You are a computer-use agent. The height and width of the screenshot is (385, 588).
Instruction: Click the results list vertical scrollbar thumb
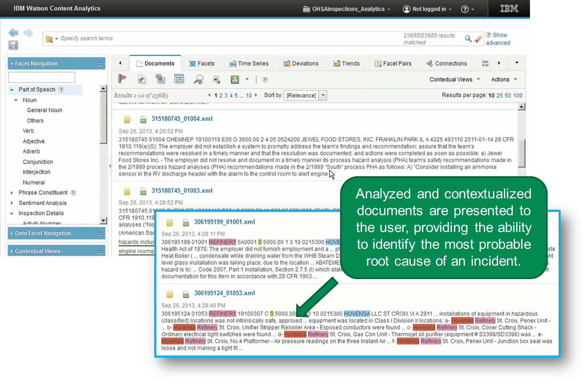pos(522,153)
